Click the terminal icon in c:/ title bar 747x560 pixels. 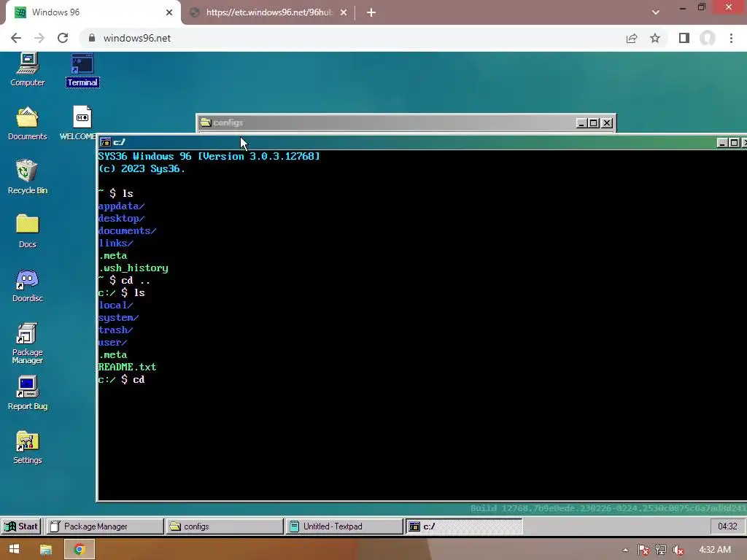[x=105, y=142]
